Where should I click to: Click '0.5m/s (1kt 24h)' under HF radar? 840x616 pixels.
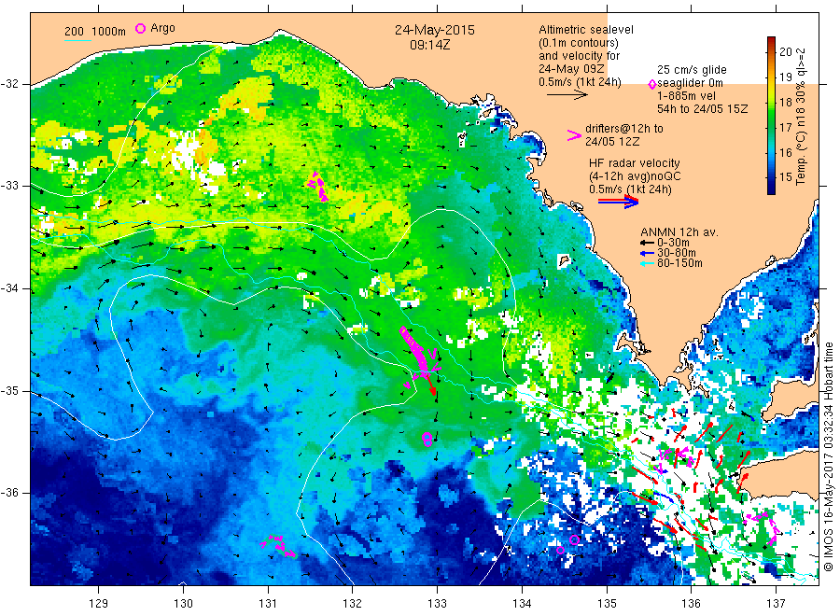point(631,189)
